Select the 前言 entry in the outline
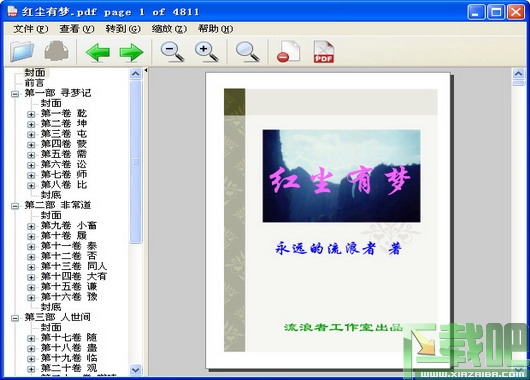Viewport: 530px width, 380px height. coord(34,83)
